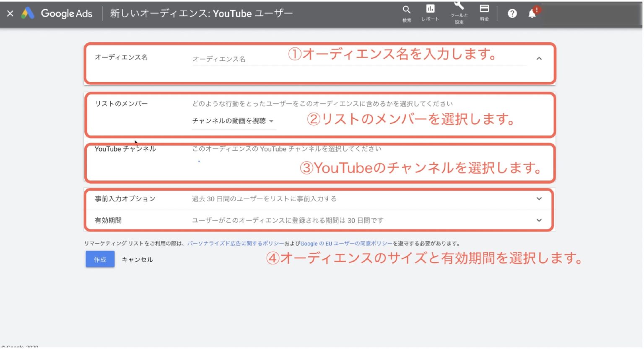Screen dimensions: 644x349
Task: Collapse the オーディエンス名 section chevron
Action: (x=539, y=59)
